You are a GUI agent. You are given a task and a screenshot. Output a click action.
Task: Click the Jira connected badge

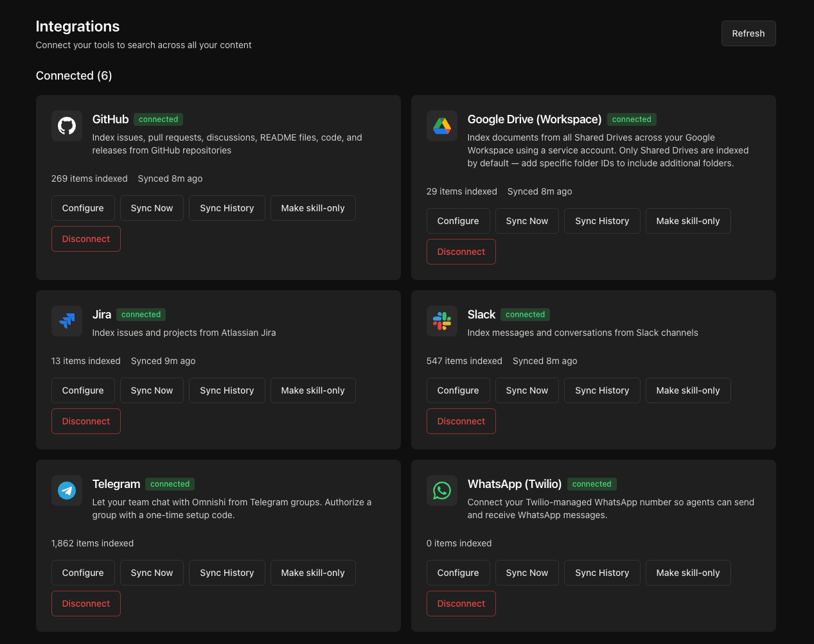[x=141, y=315]
